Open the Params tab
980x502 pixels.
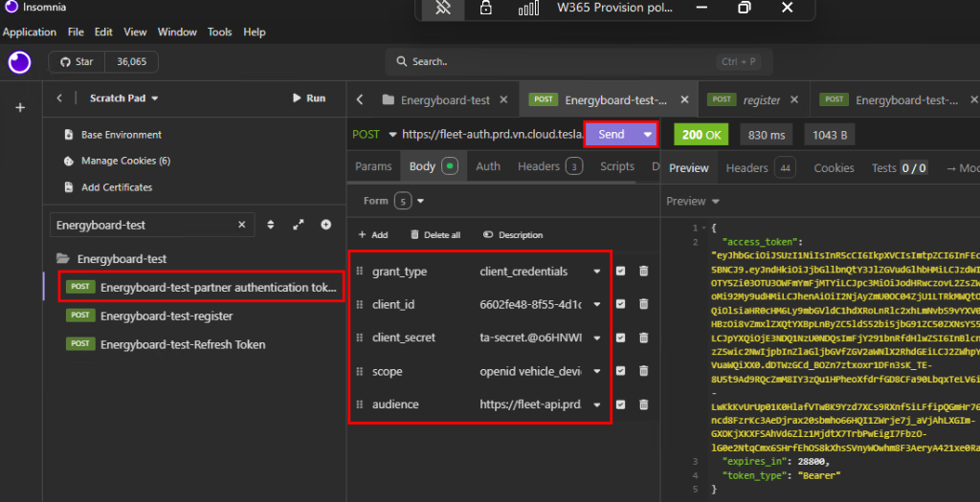point(373,166)
